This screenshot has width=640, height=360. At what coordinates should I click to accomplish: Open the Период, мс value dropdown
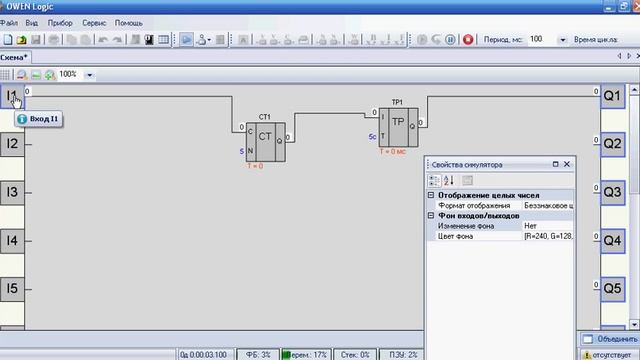click(562, 40)
